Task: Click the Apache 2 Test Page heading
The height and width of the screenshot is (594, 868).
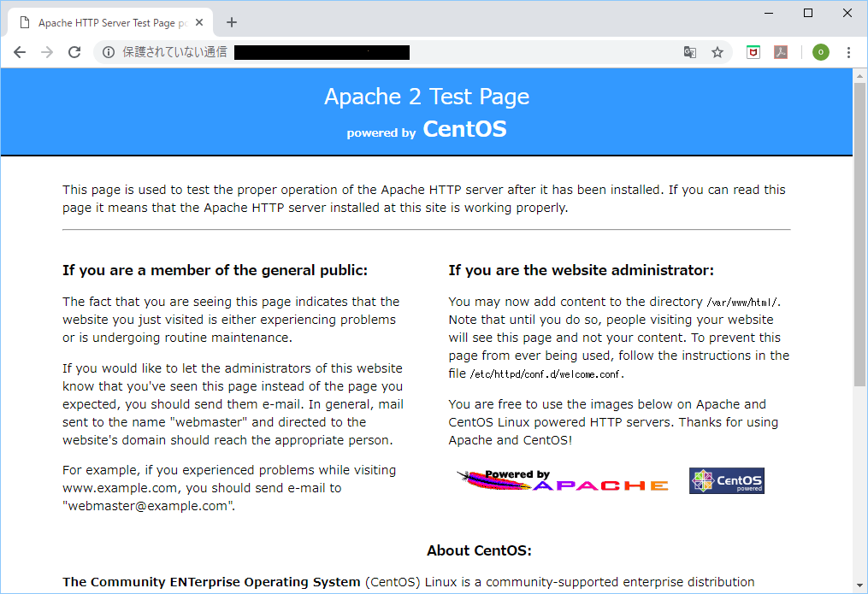Action: point(426,97)
